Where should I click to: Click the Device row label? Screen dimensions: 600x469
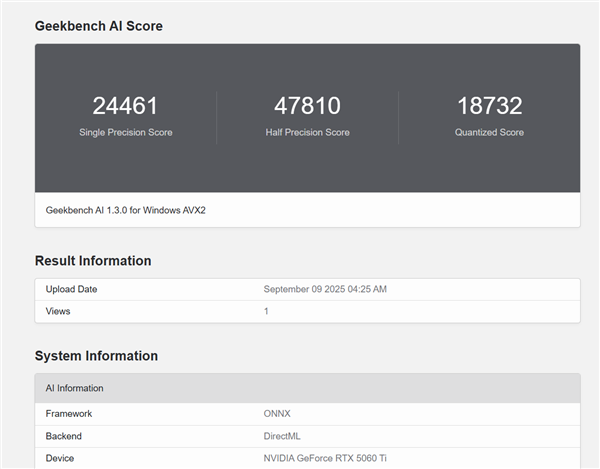(x=62, y=458)
